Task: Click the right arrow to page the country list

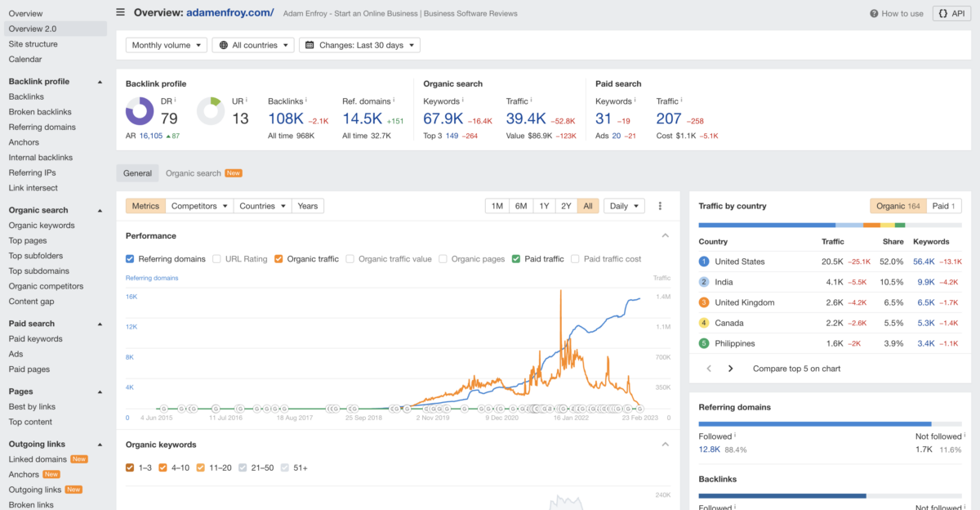Action: coord(729,368)
